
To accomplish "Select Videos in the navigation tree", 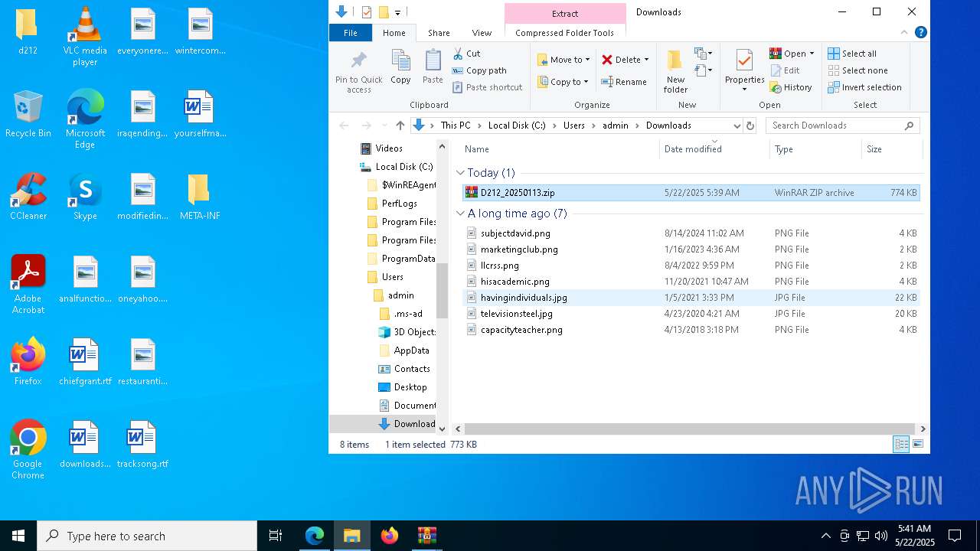I will 388,148.
